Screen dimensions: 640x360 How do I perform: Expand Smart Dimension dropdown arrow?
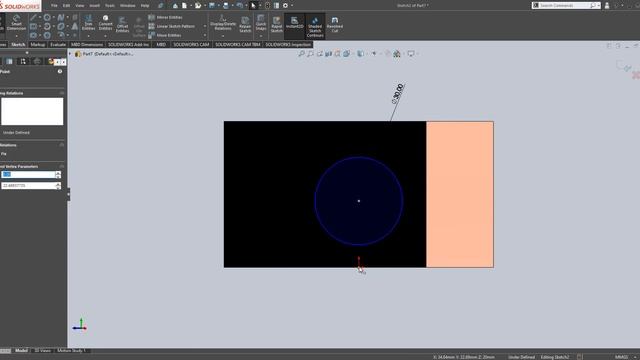(16, 36)
